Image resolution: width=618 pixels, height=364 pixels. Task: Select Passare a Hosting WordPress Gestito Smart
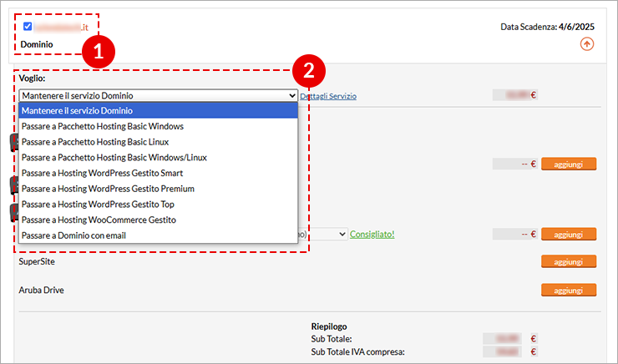click(159, 173)
